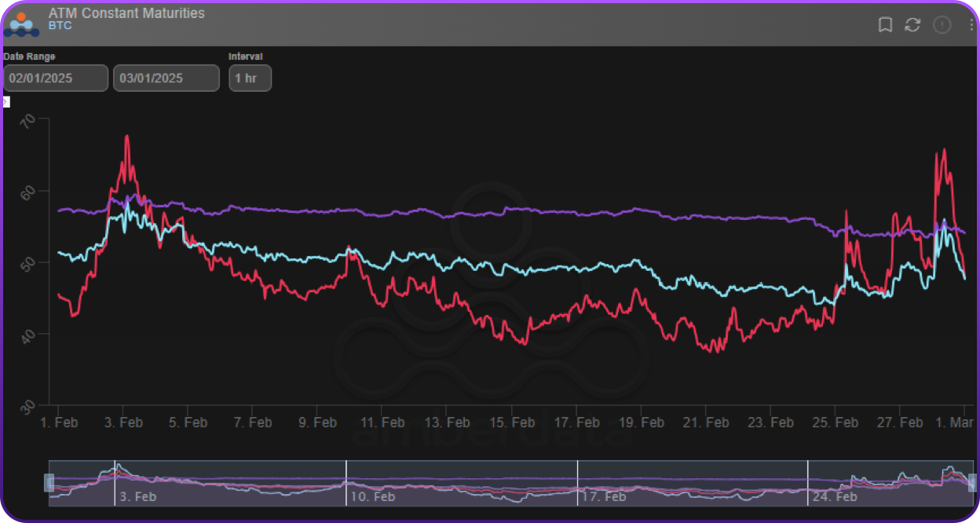Open the end date field 03/01/2025
This screenshot has width=980, height=523.
166,79
